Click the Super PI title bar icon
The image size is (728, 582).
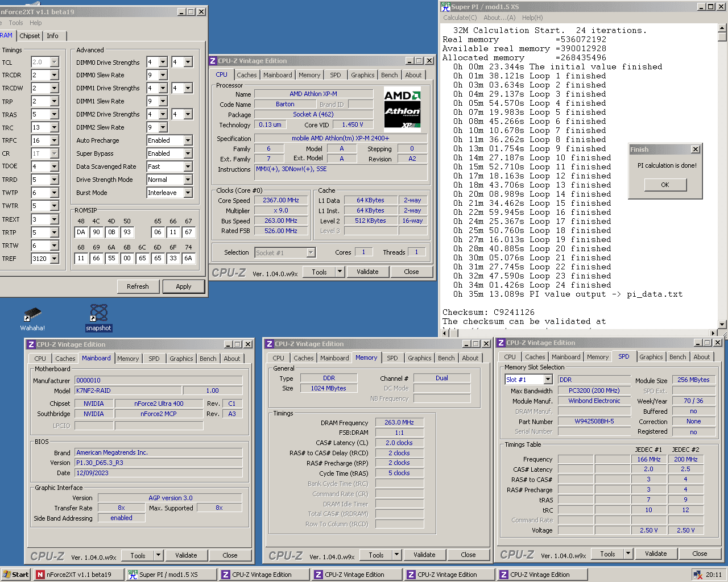coord(445,7)
